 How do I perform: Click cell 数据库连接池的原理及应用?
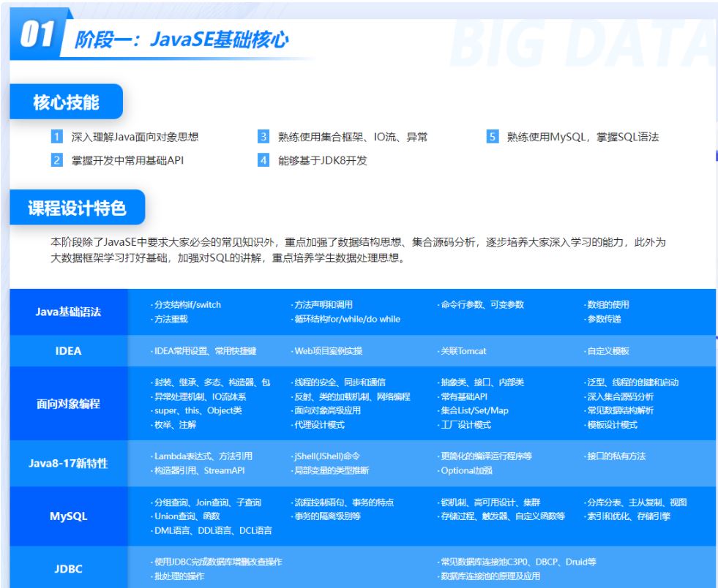click(x=489, y=576)
